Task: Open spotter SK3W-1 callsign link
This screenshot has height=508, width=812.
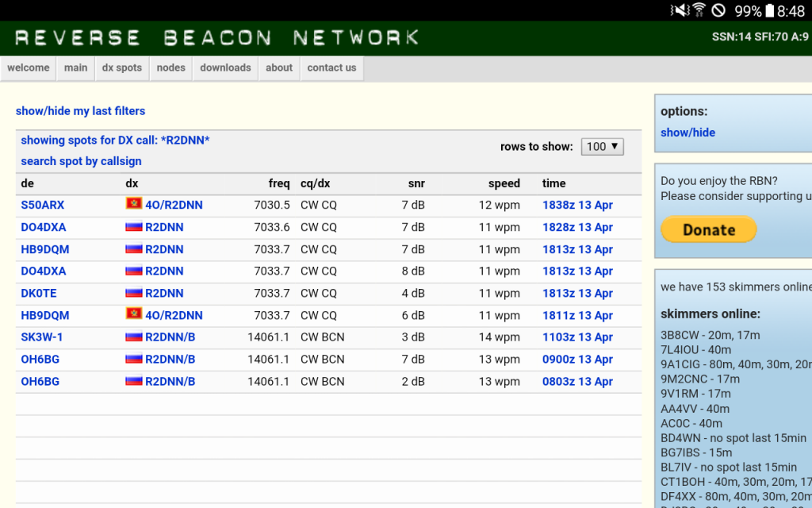Action: pyautogui.click(x=41, y=337)
